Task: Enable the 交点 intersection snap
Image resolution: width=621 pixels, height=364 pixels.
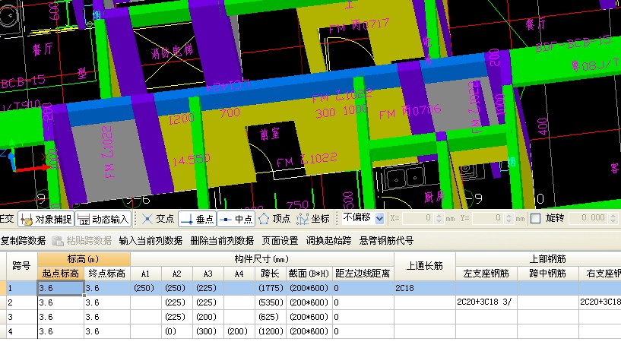Action: (158, 219)
